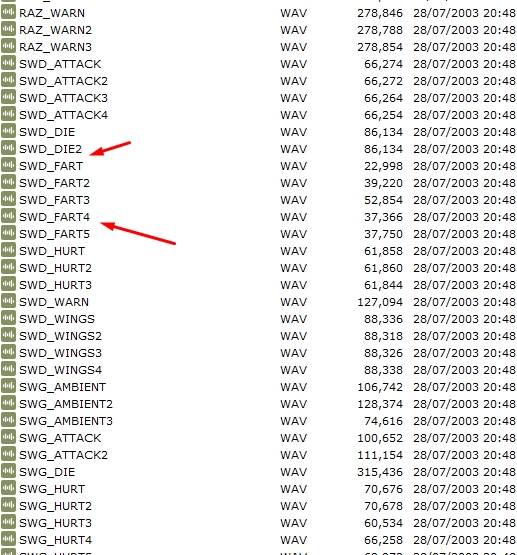Click the audio icon beside SWD_ATTACK3
Screen dimensions: 517x555
pyautogui.click(x=8, y=97)
